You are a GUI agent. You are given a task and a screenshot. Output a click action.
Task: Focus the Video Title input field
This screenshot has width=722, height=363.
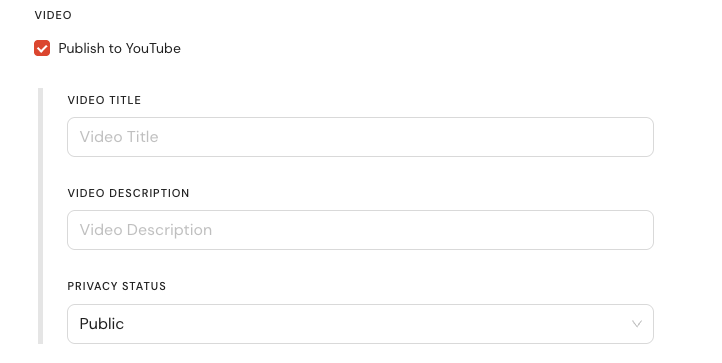360,137
